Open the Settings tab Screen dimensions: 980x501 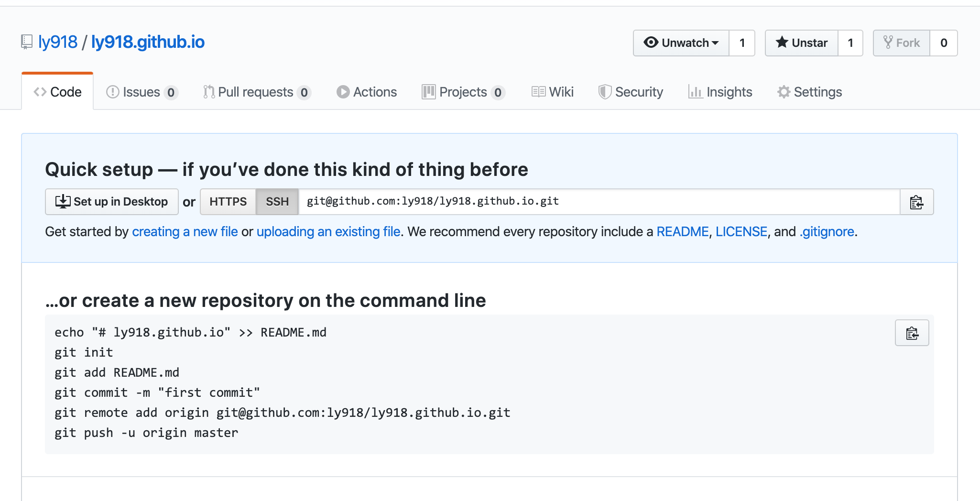809,92
